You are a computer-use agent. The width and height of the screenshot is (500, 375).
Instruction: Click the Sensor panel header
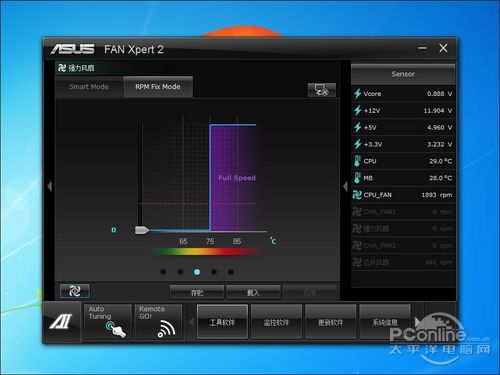coord(403,74)
